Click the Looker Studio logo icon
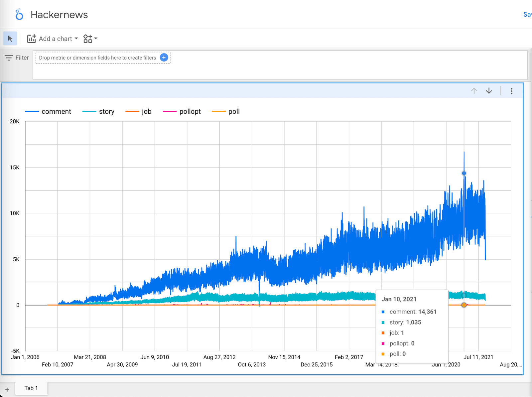 point(19,15)
